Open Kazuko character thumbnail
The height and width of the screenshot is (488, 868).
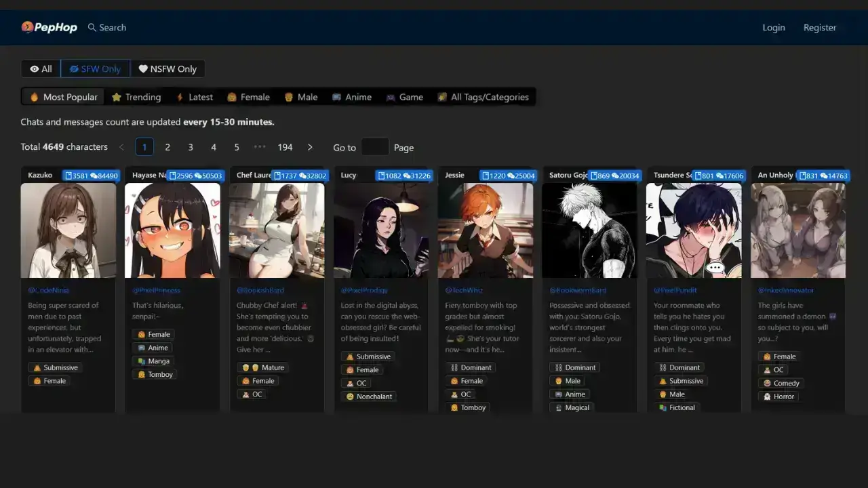68,230
